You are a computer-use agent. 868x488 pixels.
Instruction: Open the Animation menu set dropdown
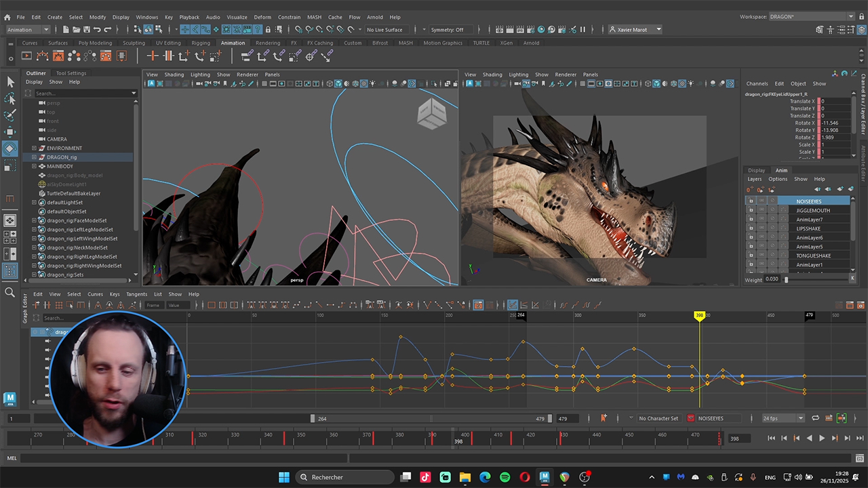coord(27,29)
